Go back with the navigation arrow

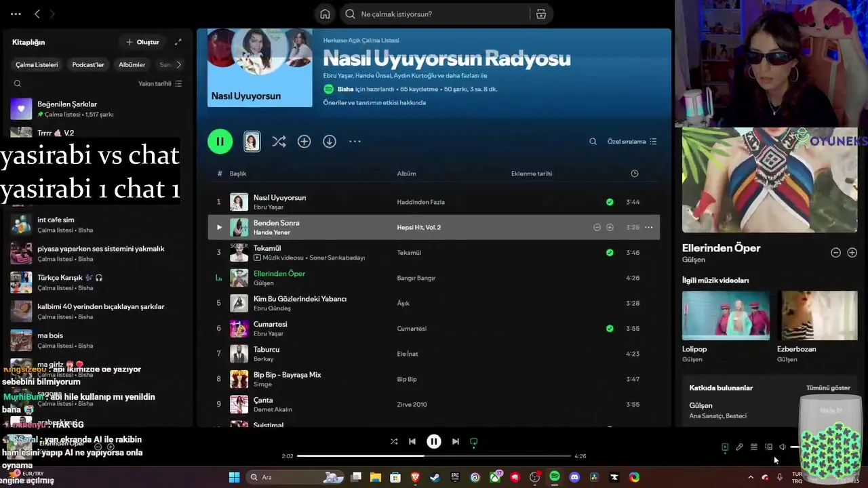pos(37,14)
